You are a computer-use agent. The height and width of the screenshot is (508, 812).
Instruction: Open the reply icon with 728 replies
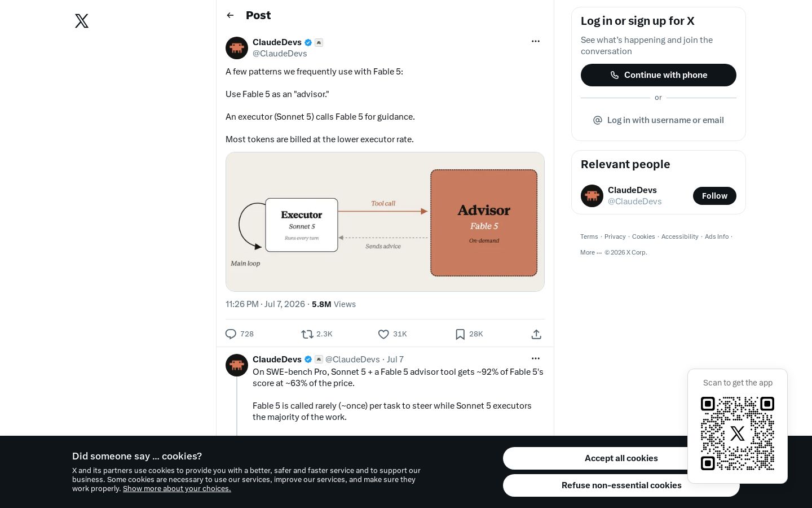[231, 334]
